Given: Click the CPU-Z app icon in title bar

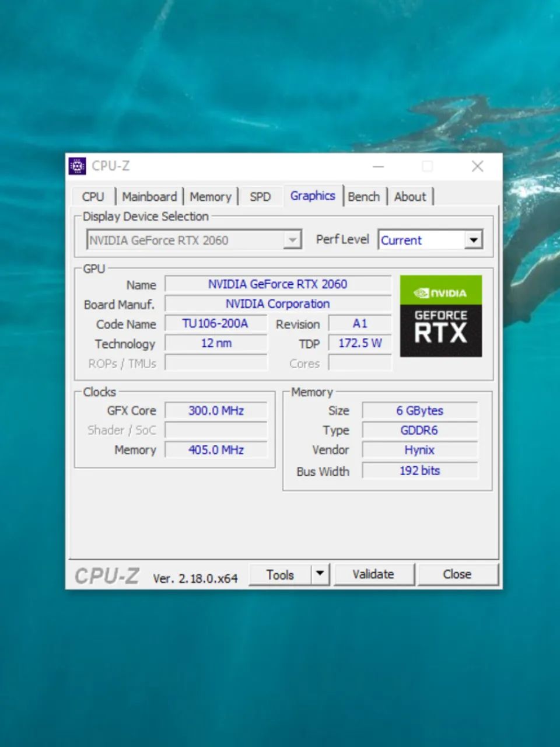Looking at the screenshot, I should point(77,166).
